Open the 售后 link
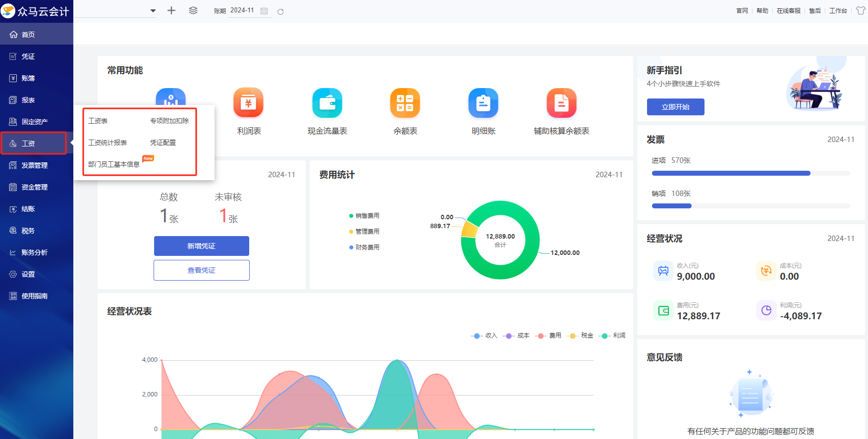 [815, 11]
